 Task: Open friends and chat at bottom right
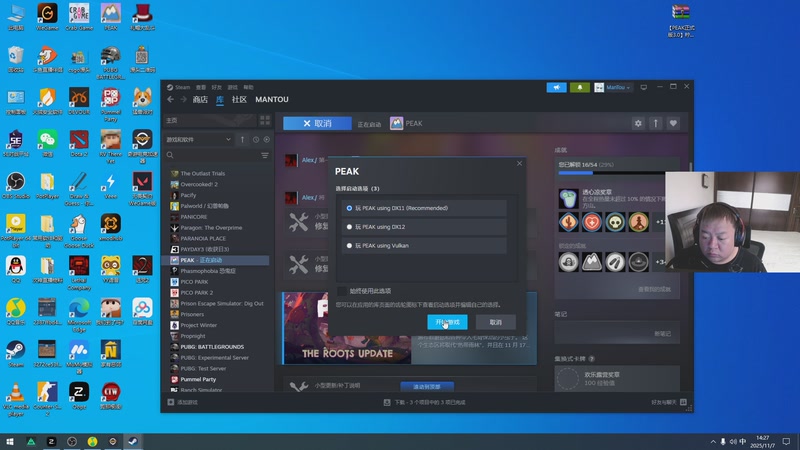coord(669,402)
